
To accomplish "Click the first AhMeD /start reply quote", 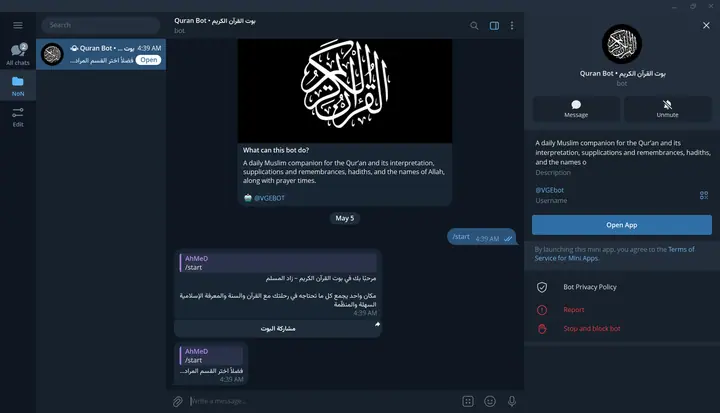I will tap(278, 263).
